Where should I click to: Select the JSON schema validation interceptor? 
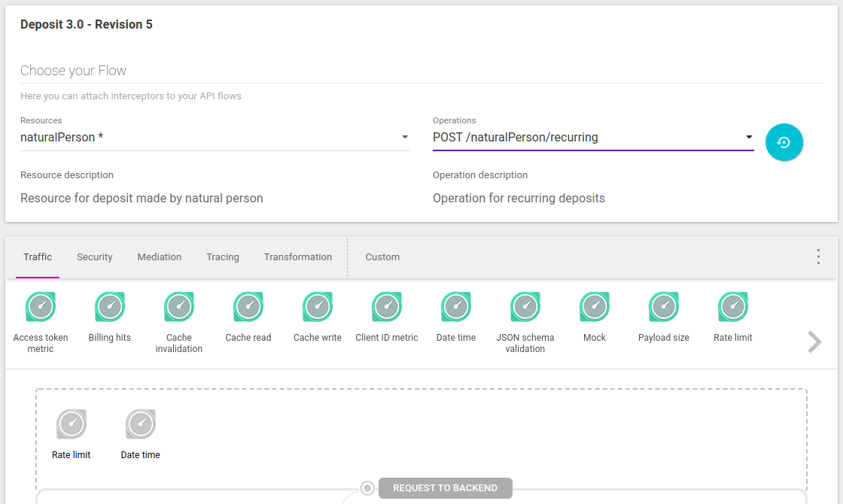point(525,307)
